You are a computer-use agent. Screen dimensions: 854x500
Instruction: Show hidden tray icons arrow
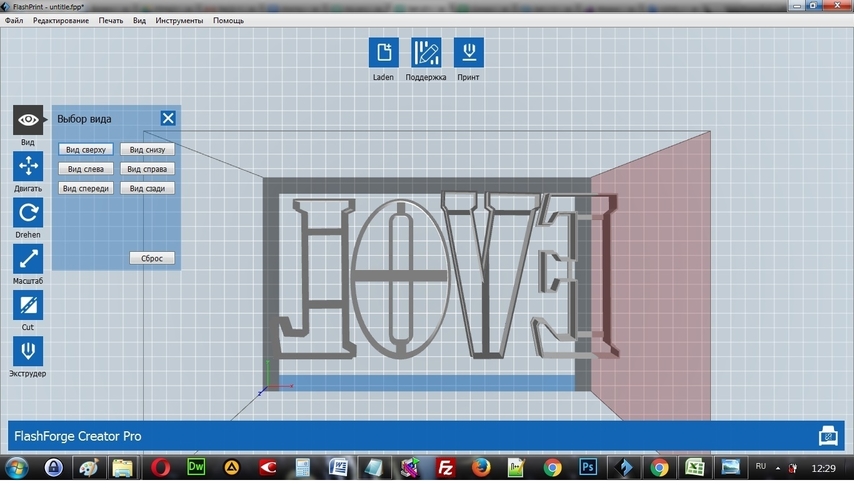[x=778, y=468]
